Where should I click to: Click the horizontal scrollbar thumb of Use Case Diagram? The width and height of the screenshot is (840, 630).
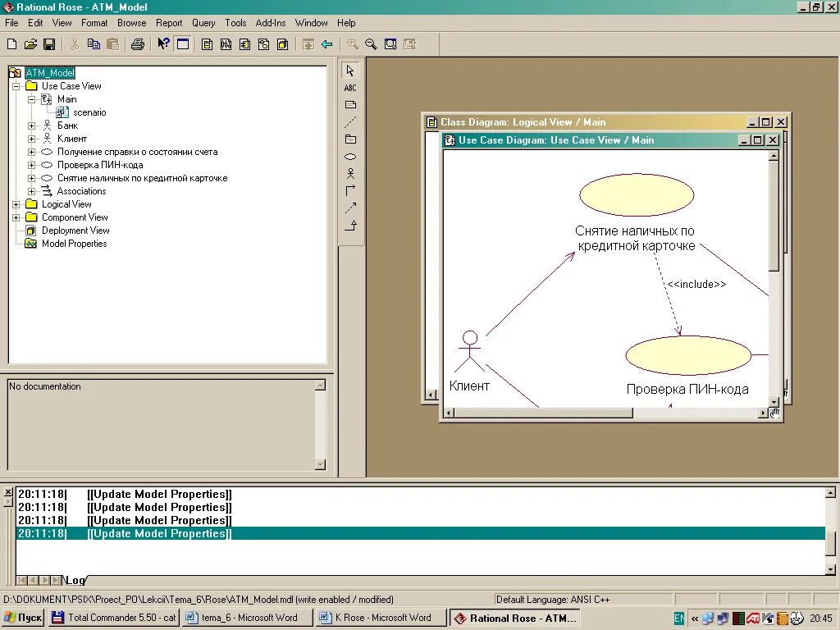pos(544,413)
